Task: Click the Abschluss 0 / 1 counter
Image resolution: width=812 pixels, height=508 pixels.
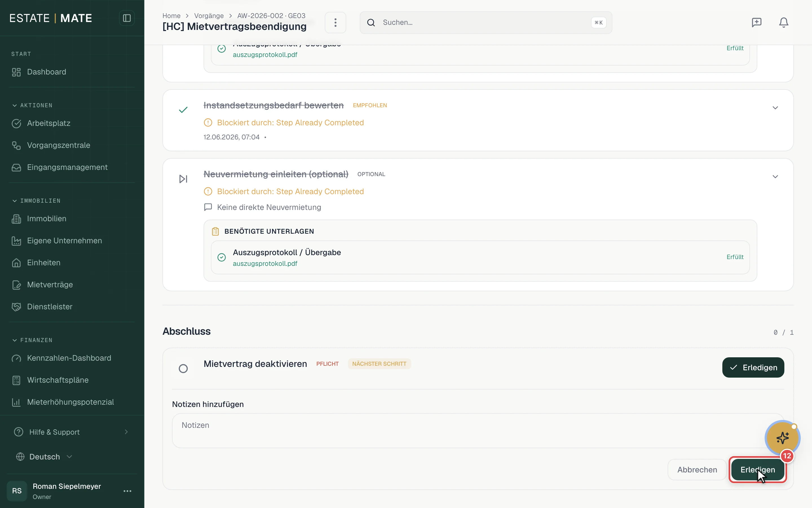Action: [x=784, y=333]
